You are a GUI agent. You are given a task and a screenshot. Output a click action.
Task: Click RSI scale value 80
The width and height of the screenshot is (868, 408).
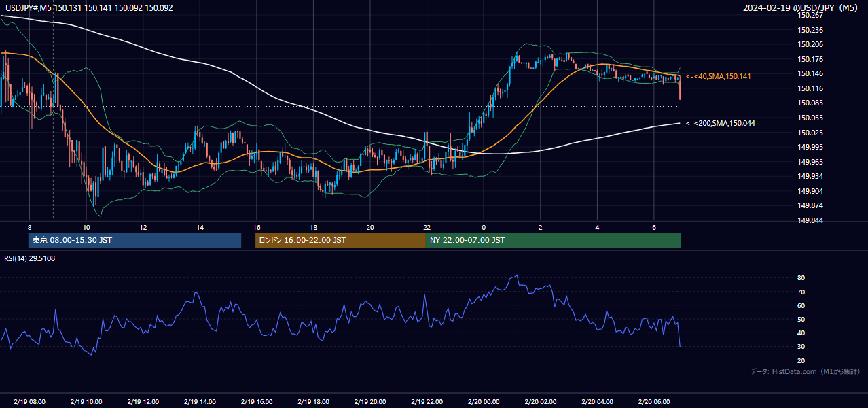[x=801, y=278]
